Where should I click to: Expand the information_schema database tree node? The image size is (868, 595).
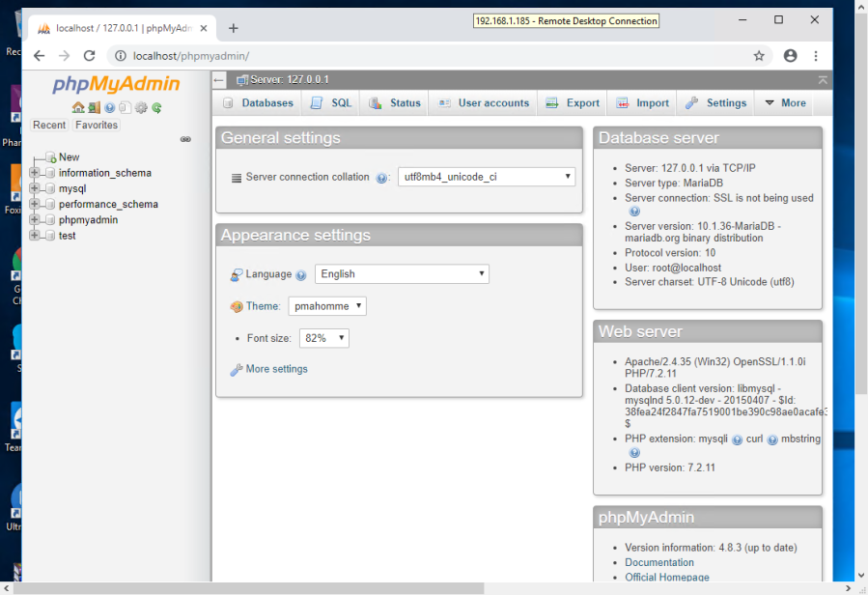point(35,173)
